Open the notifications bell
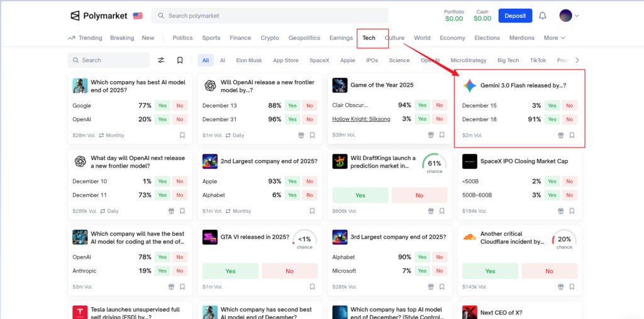This screenshot has width=644, height=319. click(542, 16)
